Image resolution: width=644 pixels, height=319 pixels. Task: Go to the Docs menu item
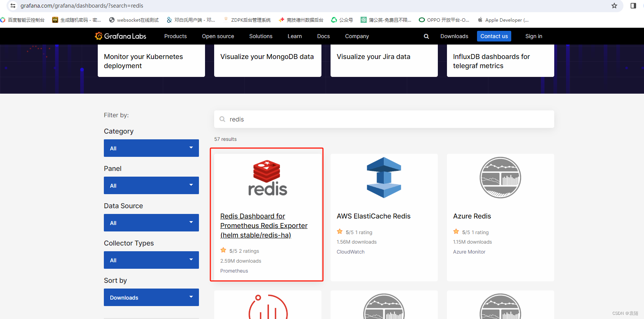pos(323,36)
